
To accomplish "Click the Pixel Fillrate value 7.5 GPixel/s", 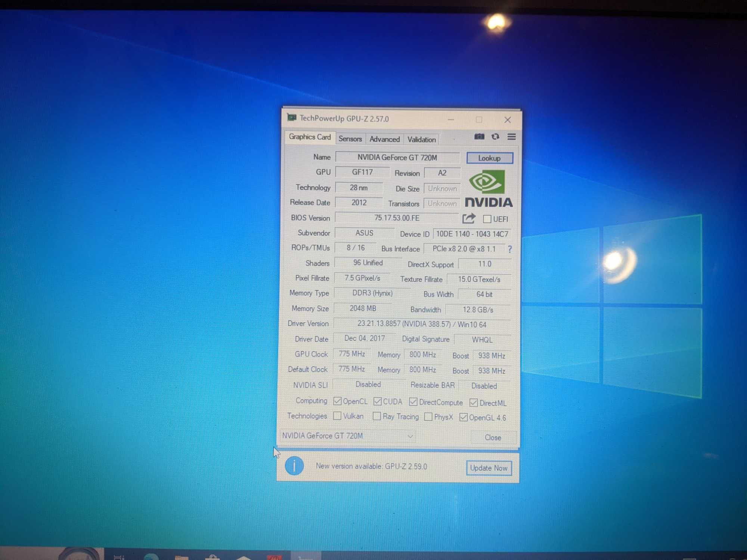I will [362, 278].
